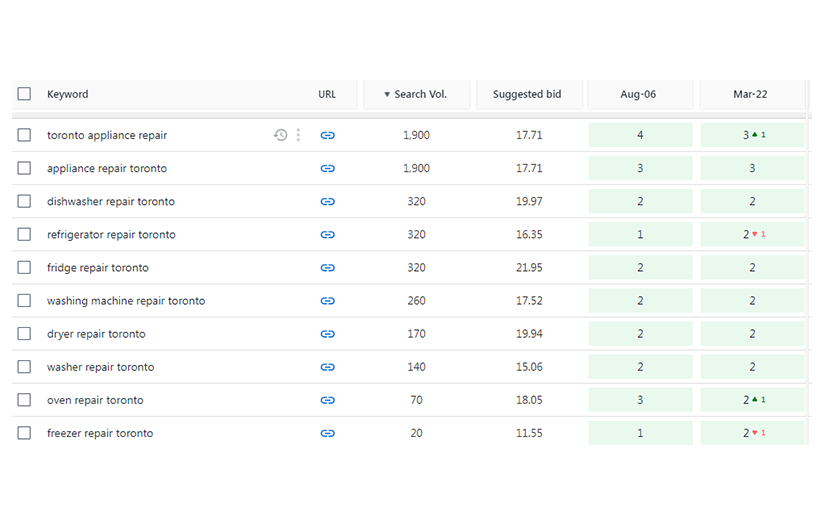Open URL link for toronto appliance repair
This screenshot has width=825, height=525.
327,135
